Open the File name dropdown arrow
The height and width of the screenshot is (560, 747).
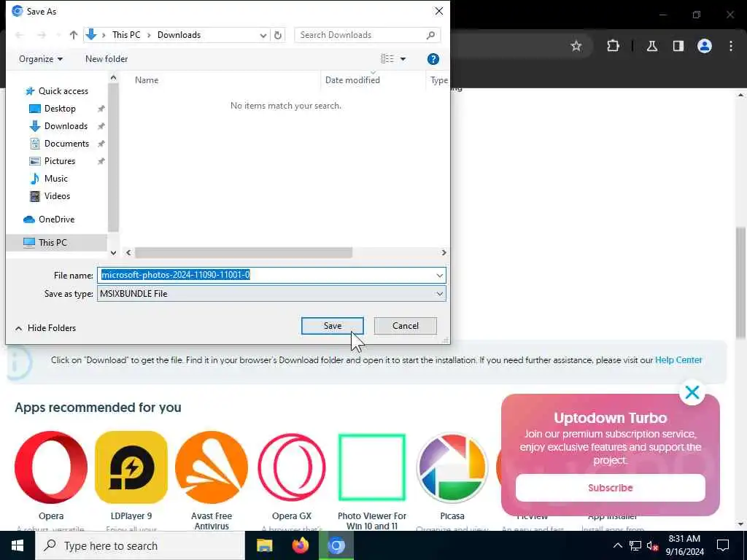point(439,275)
